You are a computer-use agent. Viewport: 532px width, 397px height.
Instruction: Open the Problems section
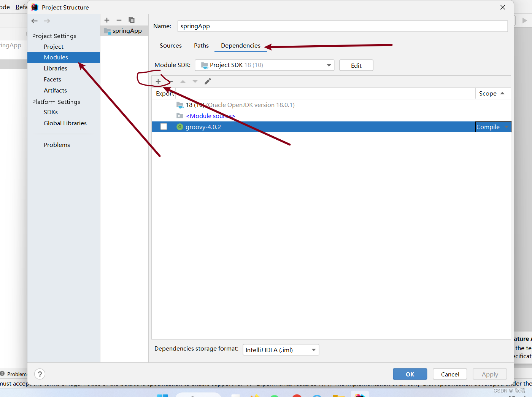(x=57, y=145)
